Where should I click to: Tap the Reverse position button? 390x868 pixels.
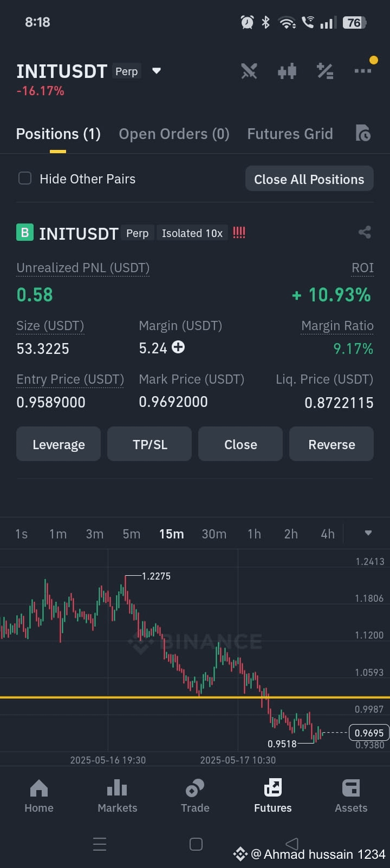[331, 444]
